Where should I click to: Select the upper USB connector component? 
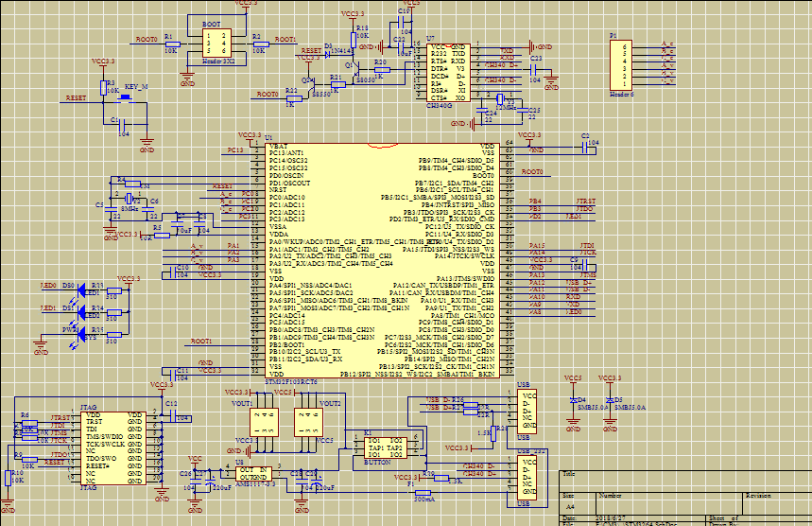click(x=527, y=411)
